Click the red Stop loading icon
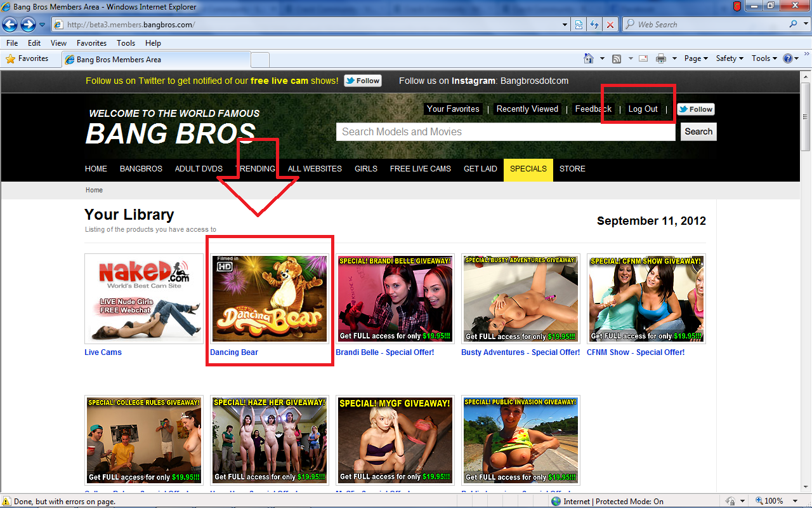The image size is (812, 508). pos(610,25)
